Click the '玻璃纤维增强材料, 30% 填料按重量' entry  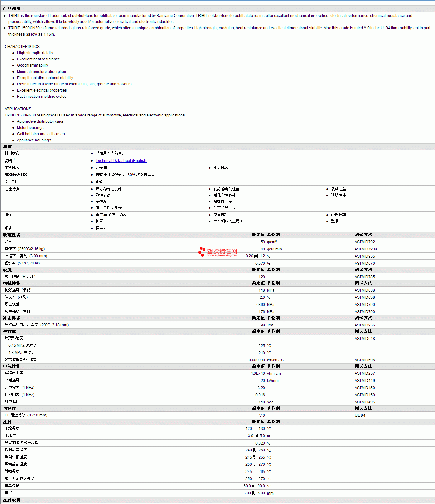[125, 175]
